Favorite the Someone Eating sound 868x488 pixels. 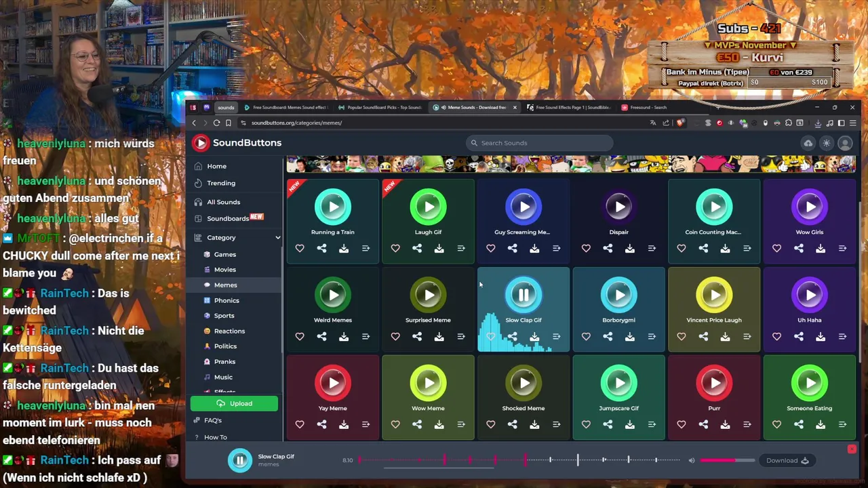pyautogui.click(x=776, y=424)
